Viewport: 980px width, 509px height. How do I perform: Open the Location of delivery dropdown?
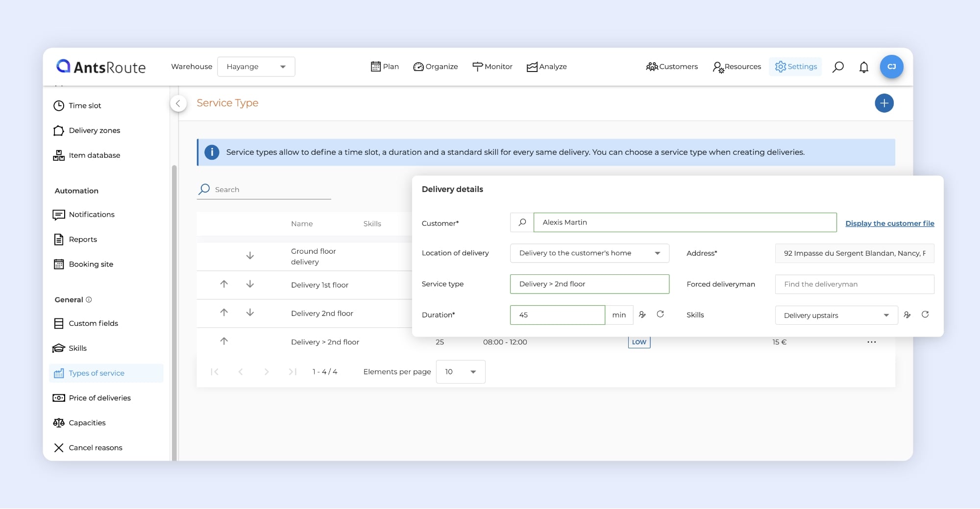click(589, 253)
